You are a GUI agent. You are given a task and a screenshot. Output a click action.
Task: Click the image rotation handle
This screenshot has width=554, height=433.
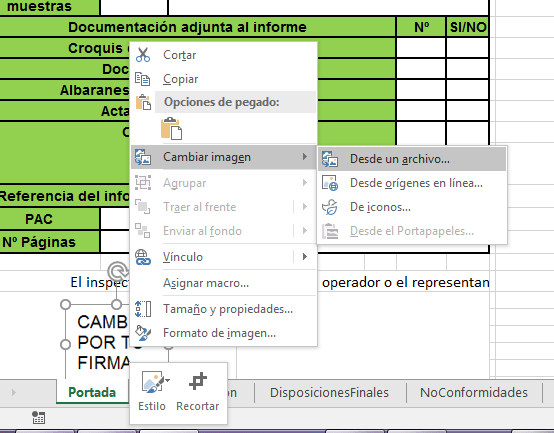point(116,271)
